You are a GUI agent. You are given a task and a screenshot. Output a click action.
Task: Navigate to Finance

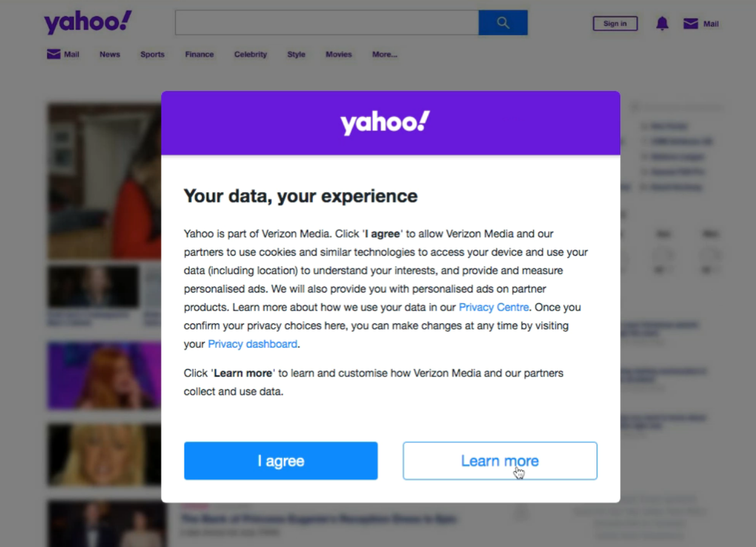point(199,54)
